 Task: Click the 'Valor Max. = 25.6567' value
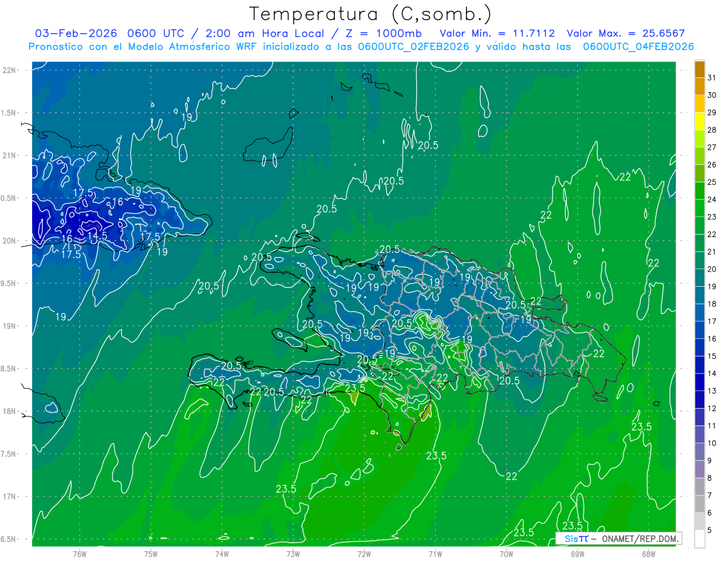[x=625, y=33]
